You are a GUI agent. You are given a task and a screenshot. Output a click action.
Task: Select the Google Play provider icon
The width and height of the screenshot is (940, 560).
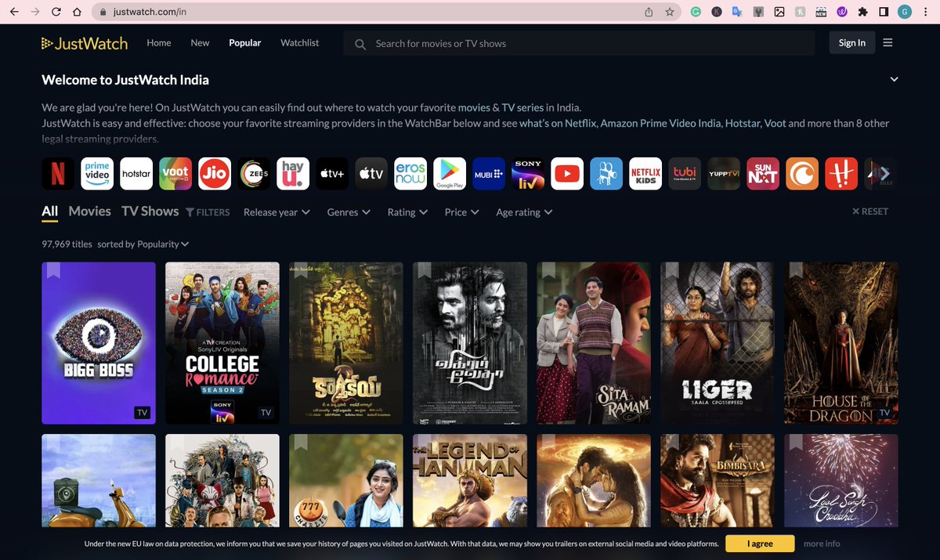[450, 174]
